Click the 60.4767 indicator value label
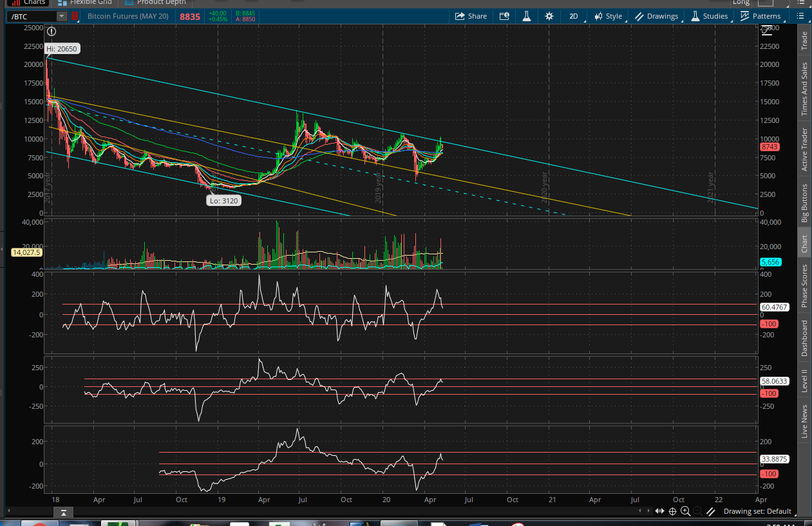This screenshot has height=526, width=812. [775, 307]
